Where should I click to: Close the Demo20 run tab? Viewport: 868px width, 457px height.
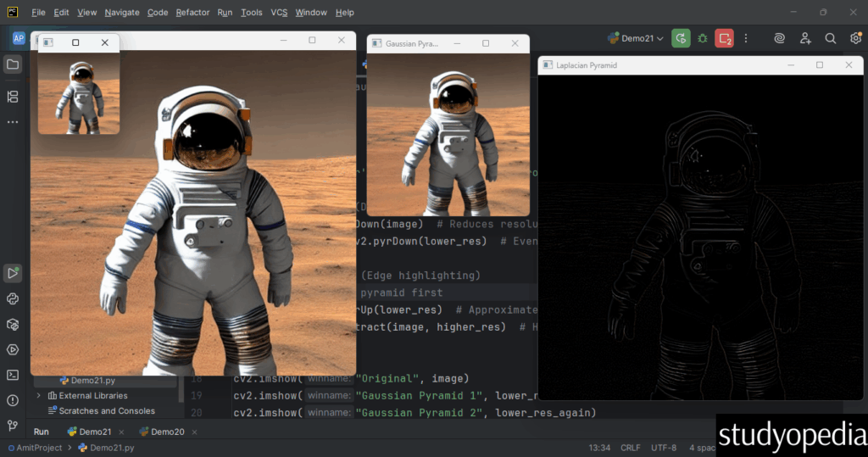[x=194, y=432]
